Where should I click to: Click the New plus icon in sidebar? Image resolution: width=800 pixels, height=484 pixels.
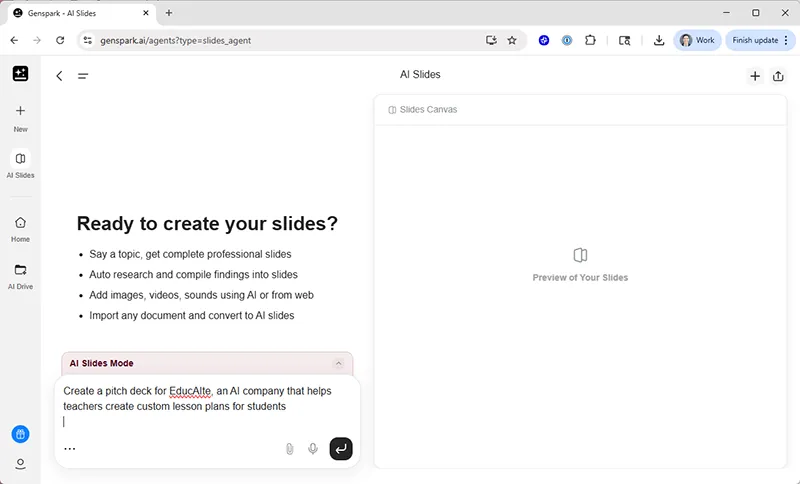click(20, 111)
